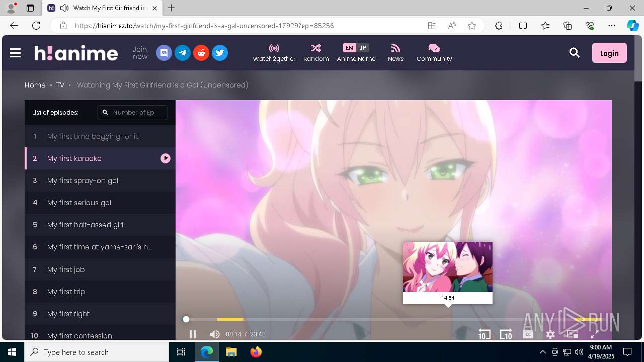This screenshot has width=644, height=362.
Task: Open browser Extensions
Action: tap(499, 26)
